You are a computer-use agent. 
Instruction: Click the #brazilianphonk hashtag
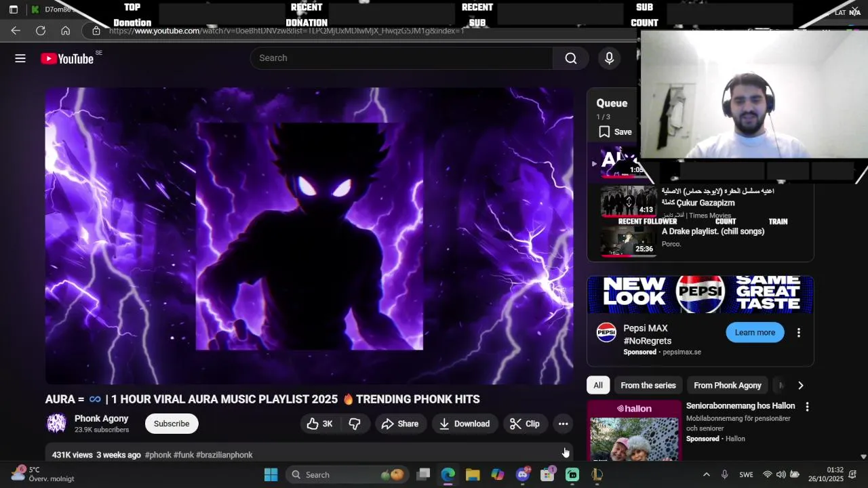(x=224, y=455)
